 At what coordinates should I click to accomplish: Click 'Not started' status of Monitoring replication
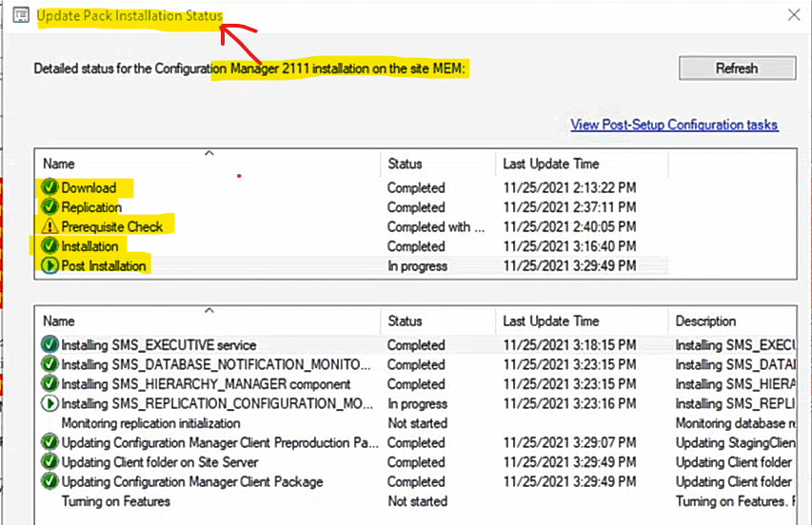(417, 423)
